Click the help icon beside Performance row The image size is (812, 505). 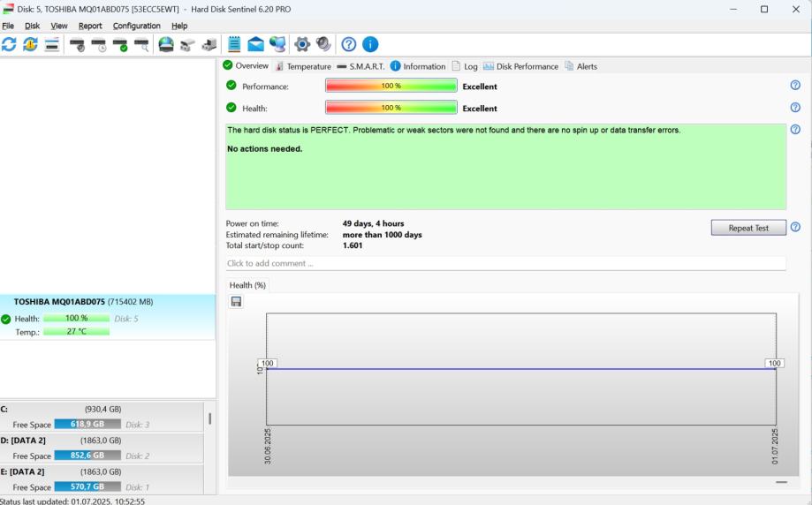point(795,86)
